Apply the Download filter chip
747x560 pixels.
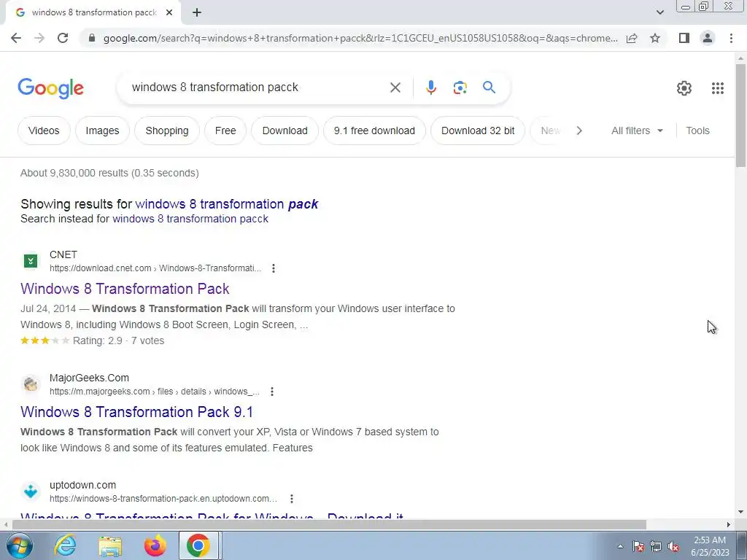(285, 131)
